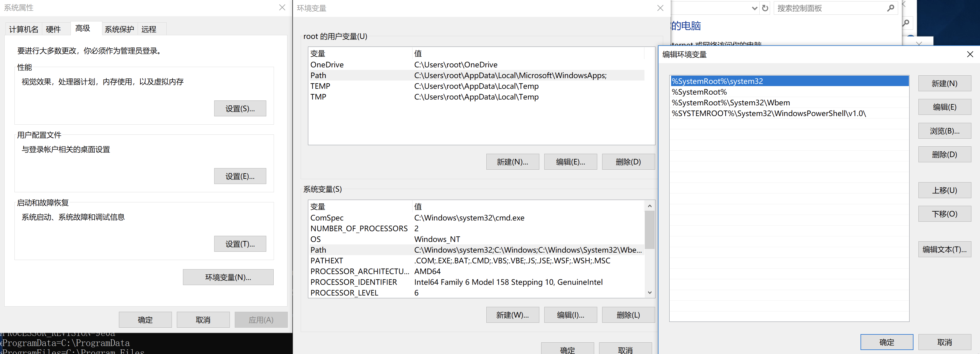The image size is (980, 354).
Task: Open performance 设置(S)... button
Action: click(x=240, y=109)
